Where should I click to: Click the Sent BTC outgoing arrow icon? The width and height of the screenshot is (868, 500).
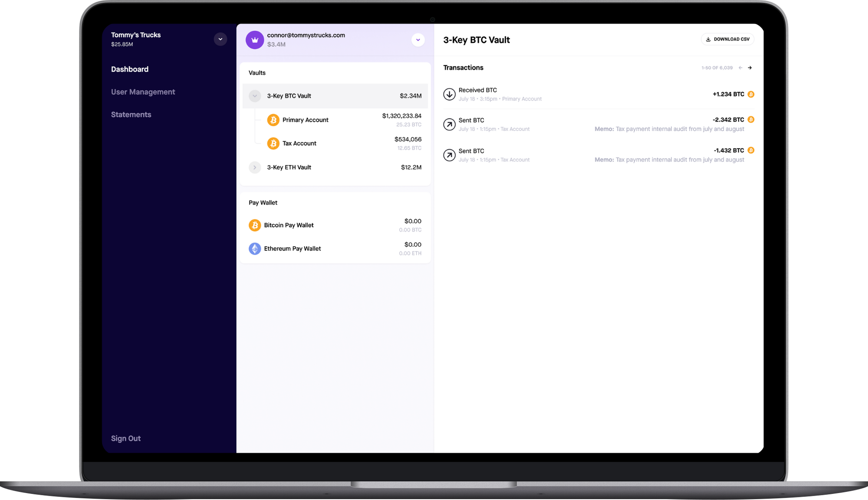[x=450, y=124]
